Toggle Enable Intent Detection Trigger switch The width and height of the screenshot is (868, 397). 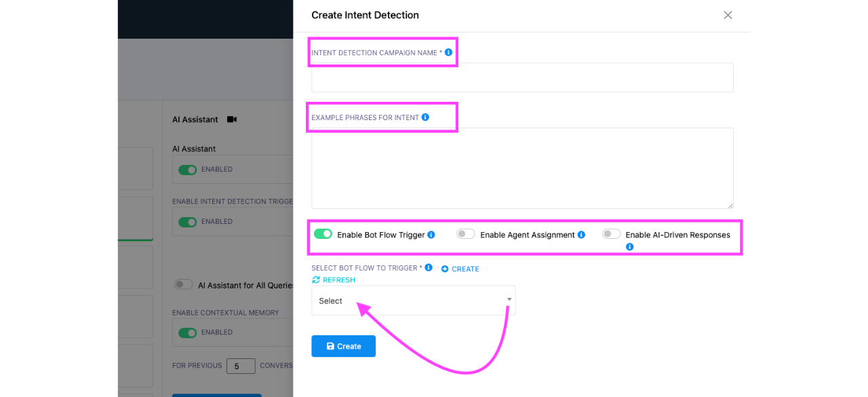[187, 222]
